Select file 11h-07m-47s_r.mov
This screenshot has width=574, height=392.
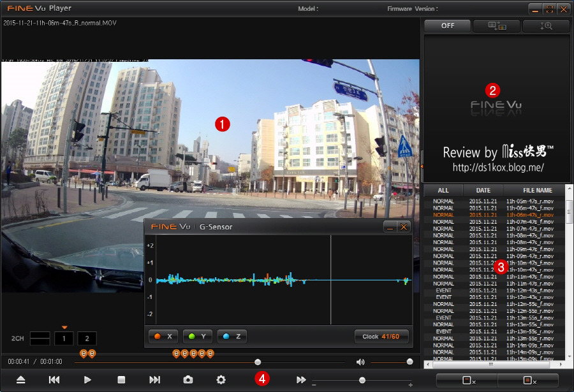click(494, 229)
